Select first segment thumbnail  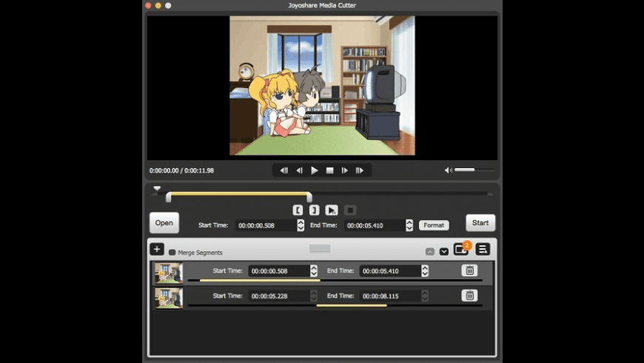click(169, 273)
